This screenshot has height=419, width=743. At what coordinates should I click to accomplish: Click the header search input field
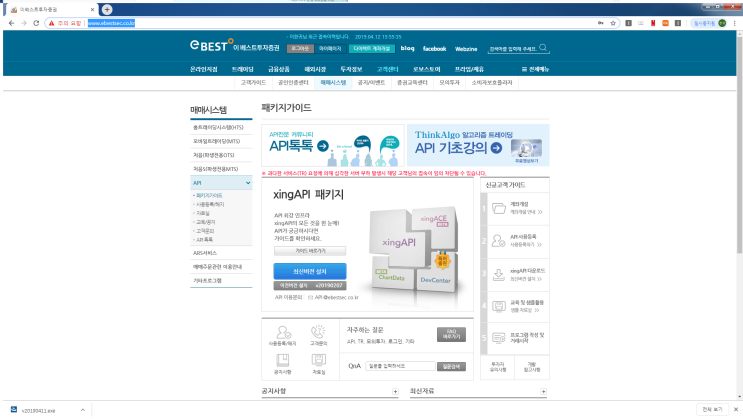(513, 48)
